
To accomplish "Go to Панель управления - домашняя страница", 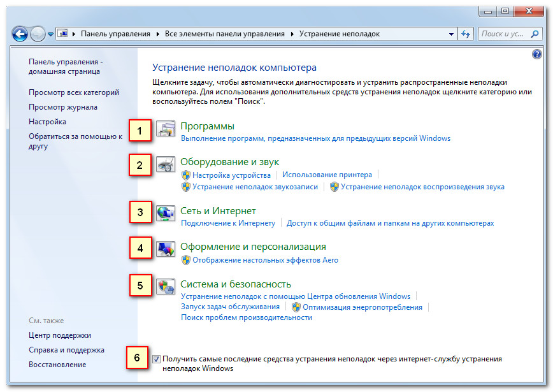I will pyautogui.click(x=66, y=67).
